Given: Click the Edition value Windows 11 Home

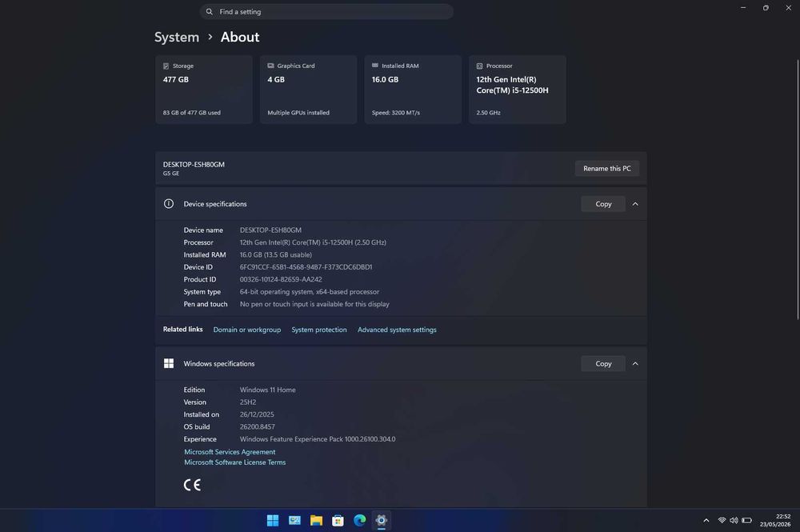Looking at the screenshot, I should pos(268,390).
